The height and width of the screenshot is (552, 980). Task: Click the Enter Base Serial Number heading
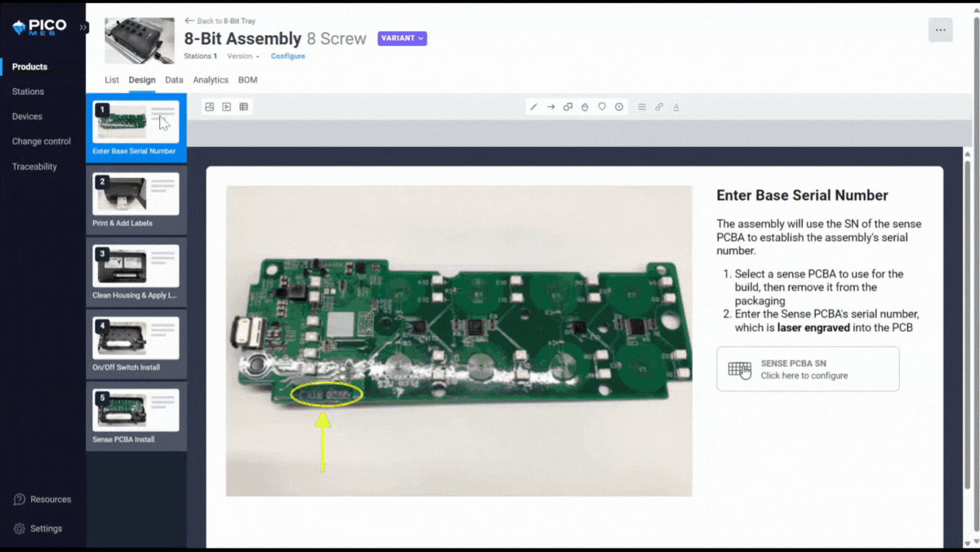pos(802,195)
